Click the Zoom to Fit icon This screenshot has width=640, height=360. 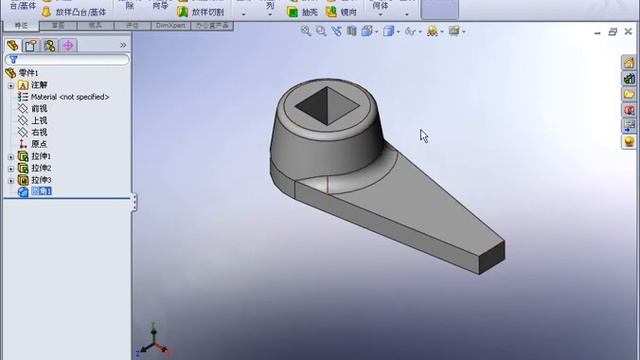[306, 31]
